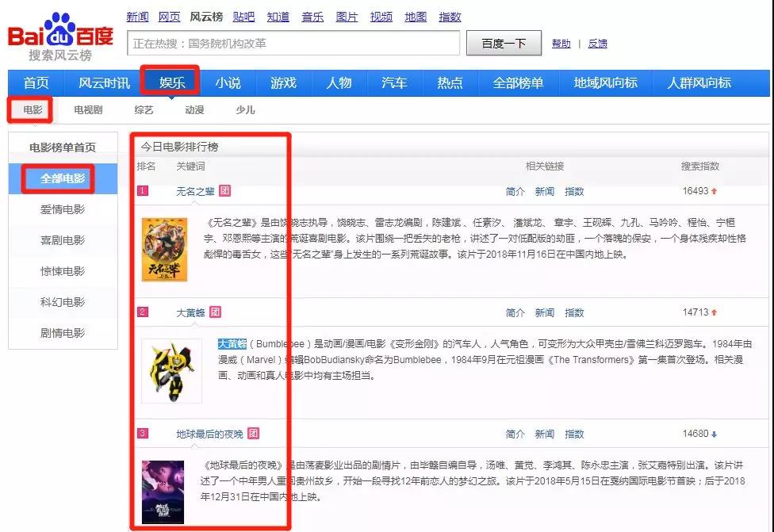Select 爱情电影 in the sidebar

63,209
